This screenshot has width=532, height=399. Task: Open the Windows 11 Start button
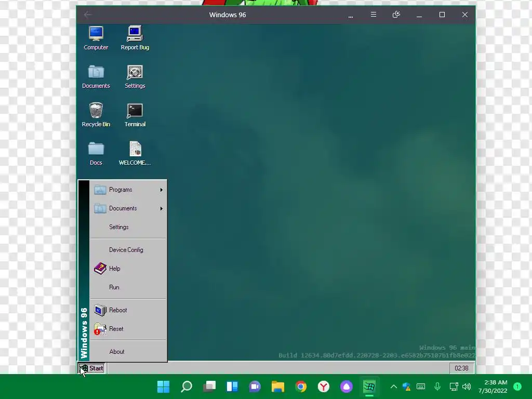(163, 387)
